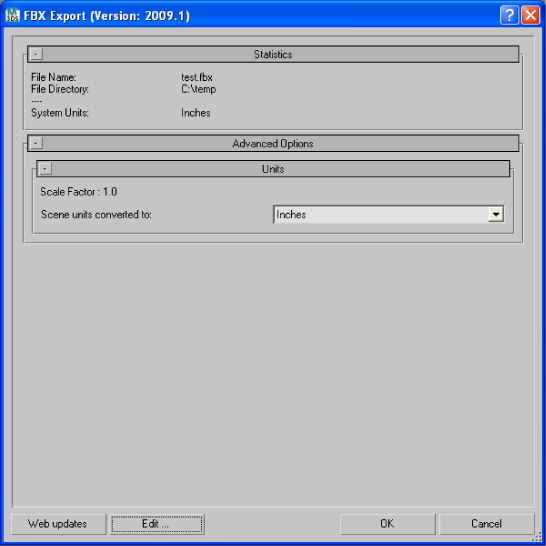The width and height of the screenshot is (546, 546).
Task: Cancel the FBX export
Action: 487,524
